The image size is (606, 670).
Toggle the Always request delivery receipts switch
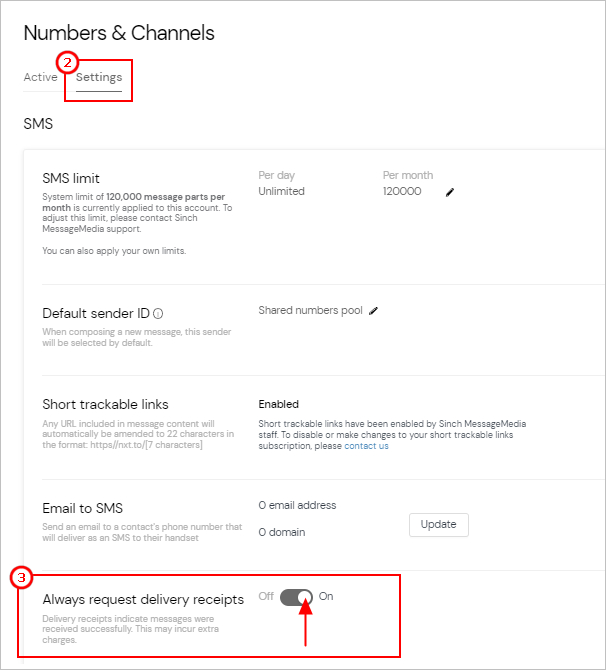[x=297, y=597]
